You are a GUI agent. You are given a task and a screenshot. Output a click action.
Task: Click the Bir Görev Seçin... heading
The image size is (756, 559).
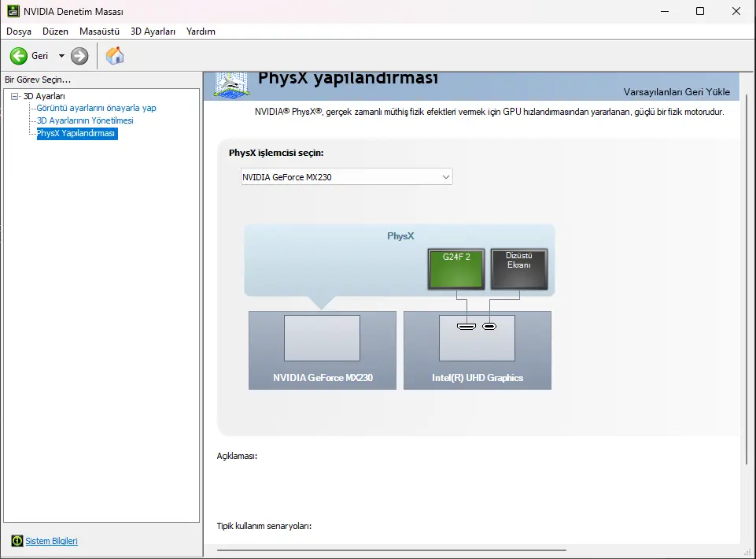coord(38,80)
